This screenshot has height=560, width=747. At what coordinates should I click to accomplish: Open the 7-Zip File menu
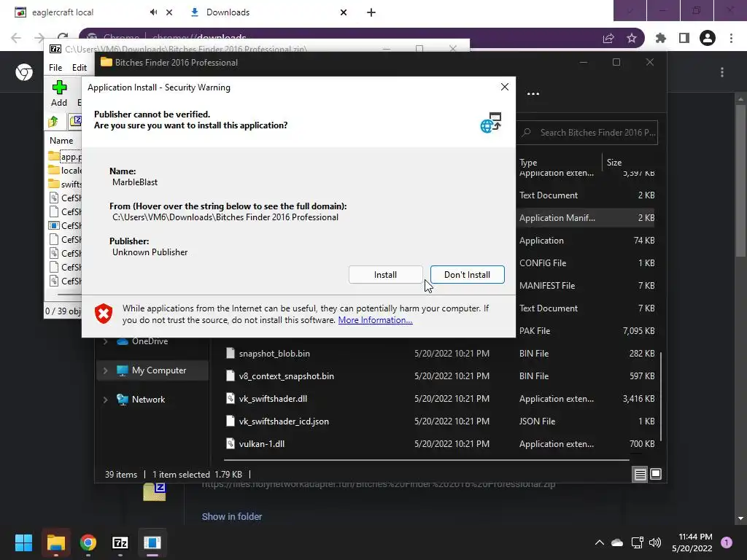[x=55, y=68]
